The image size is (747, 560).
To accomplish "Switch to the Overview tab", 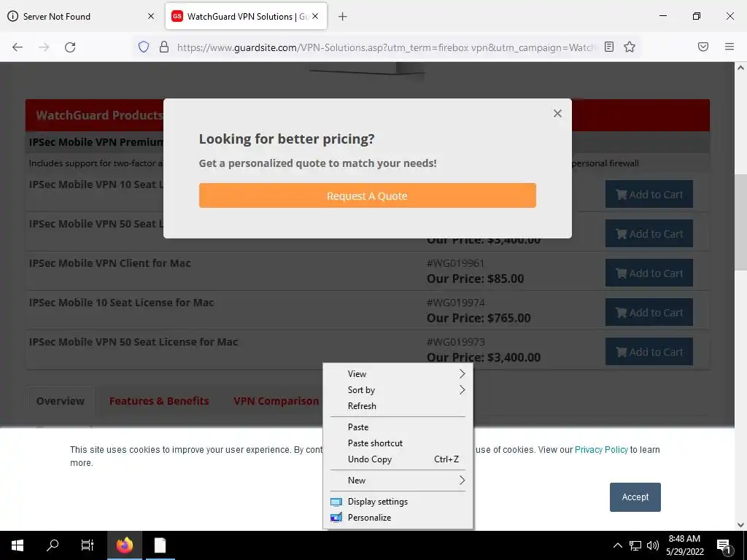I will click(x=61, y=401).
